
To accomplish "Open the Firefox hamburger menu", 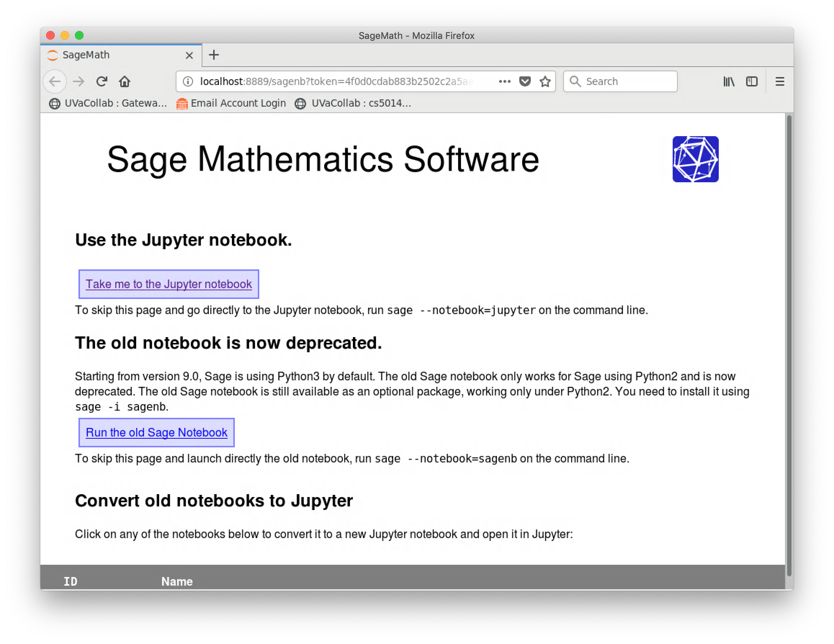I will [x=780, y=81].
